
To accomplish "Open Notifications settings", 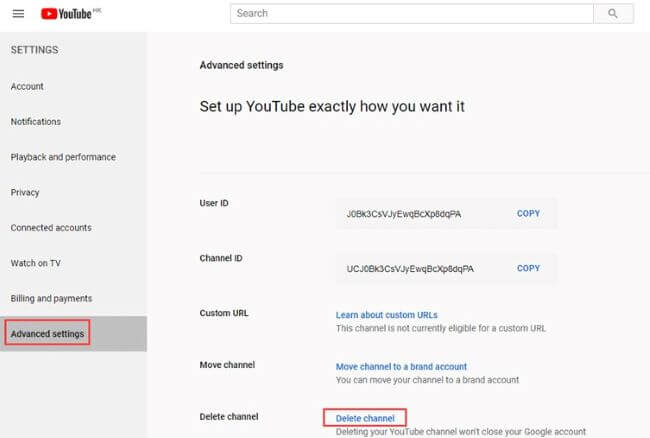I will click(36, 121).
